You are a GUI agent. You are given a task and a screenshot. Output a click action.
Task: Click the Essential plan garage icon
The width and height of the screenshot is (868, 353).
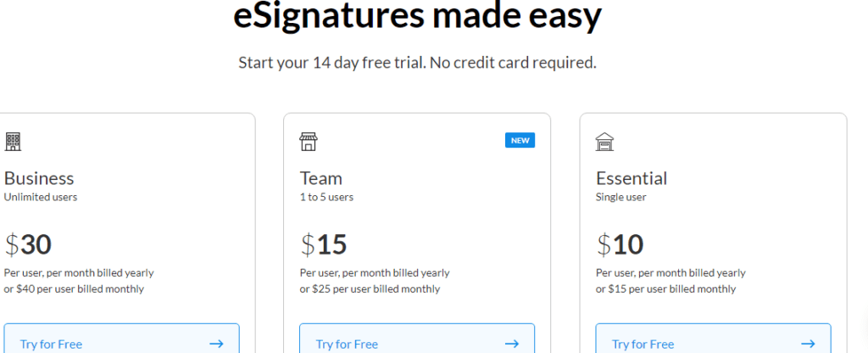[604, 142]
